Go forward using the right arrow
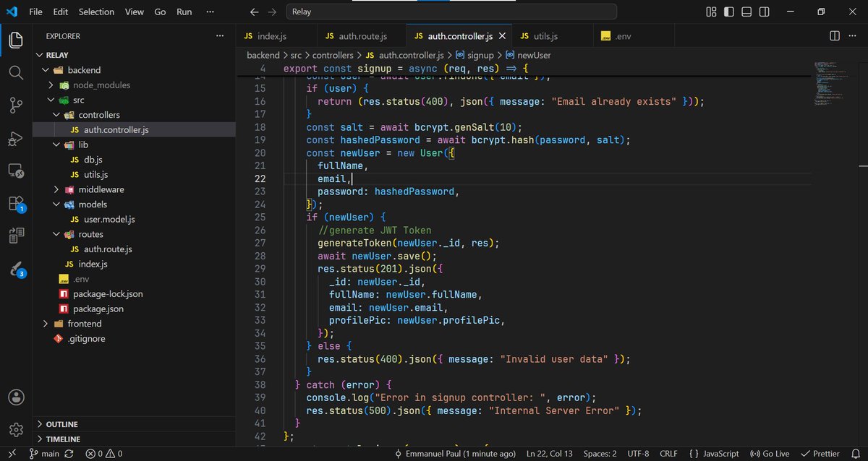868x461 pixels. tap(272, 12)
